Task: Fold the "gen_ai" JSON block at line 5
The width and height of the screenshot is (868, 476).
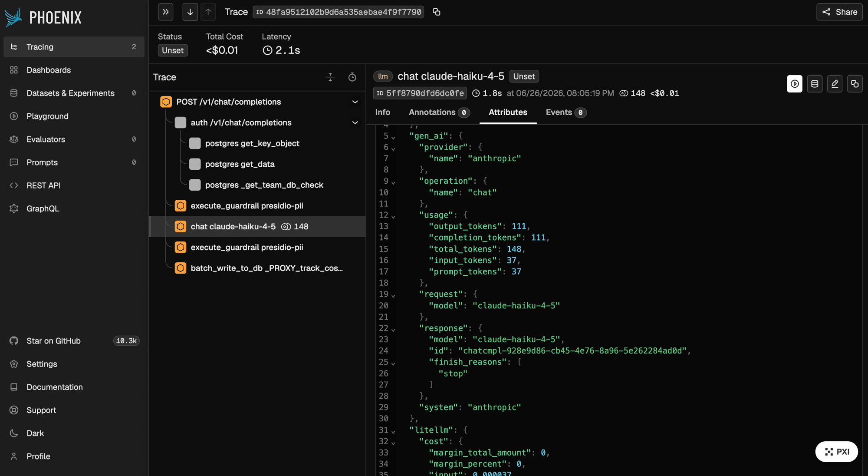Action: coord(393,137)
